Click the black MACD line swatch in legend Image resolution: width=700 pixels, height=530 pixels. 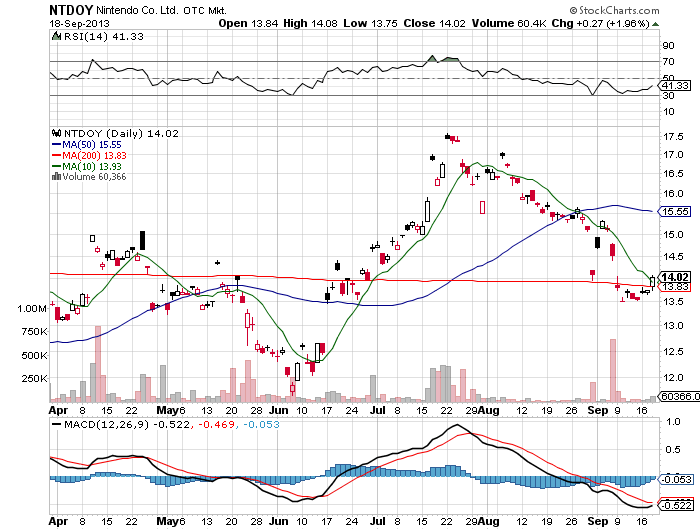click(x=56, y=424)
